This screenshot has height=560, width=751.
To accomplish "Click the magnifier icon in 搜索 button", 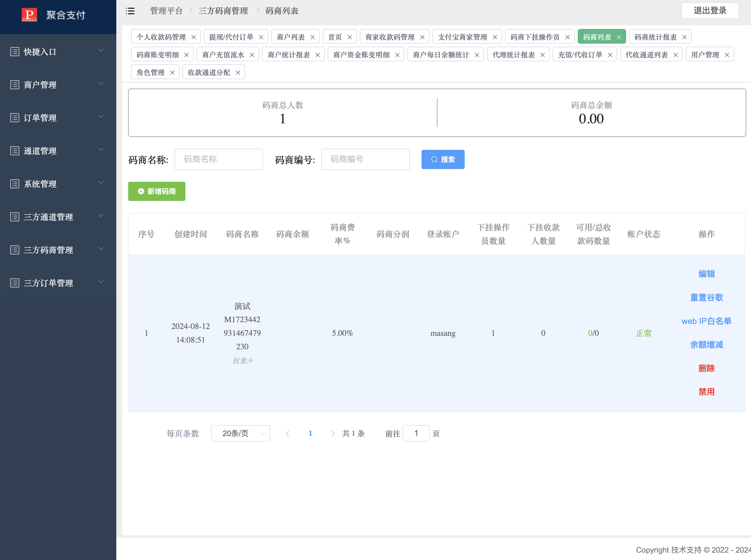I will coord(435,159).
